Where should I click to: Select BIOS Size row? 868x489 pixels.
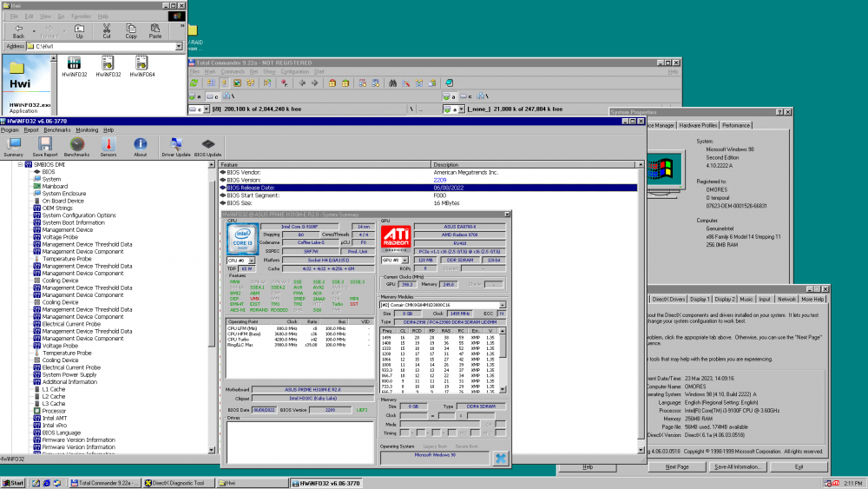[x=429, y=203]
